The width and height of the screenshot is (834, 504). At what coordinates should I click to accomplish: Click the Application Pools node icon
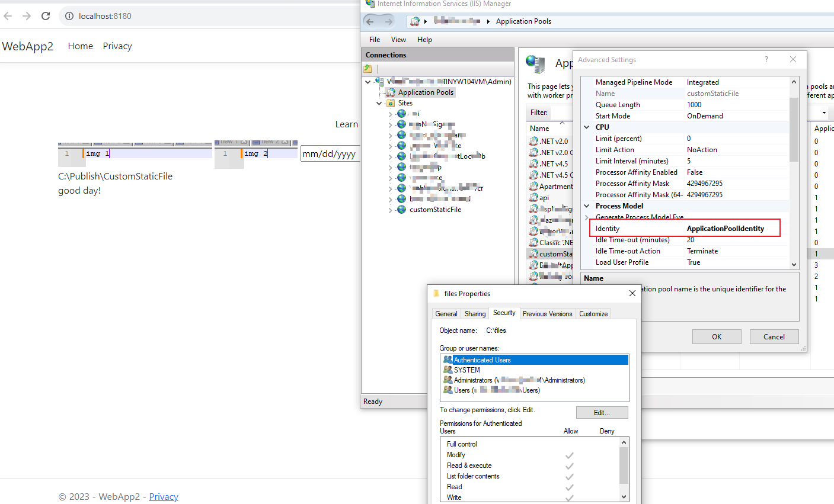tap(391, 92)
